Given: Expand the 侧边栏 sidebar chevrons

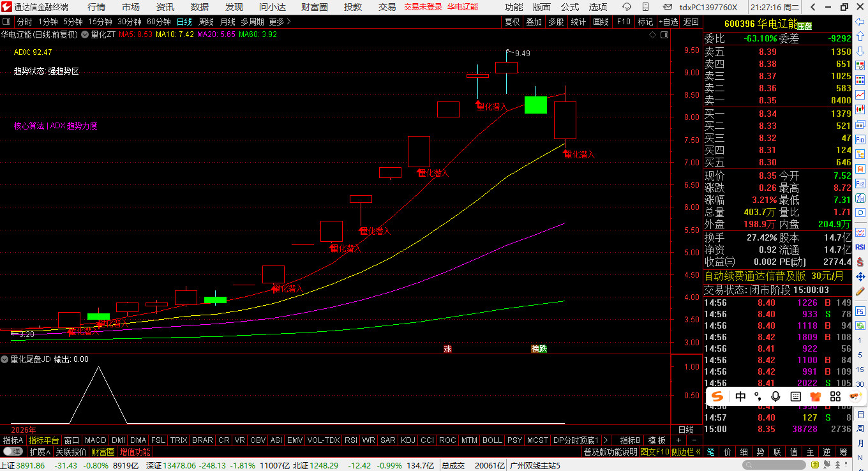Looking at the screenshot, I should tap(686, 451).
